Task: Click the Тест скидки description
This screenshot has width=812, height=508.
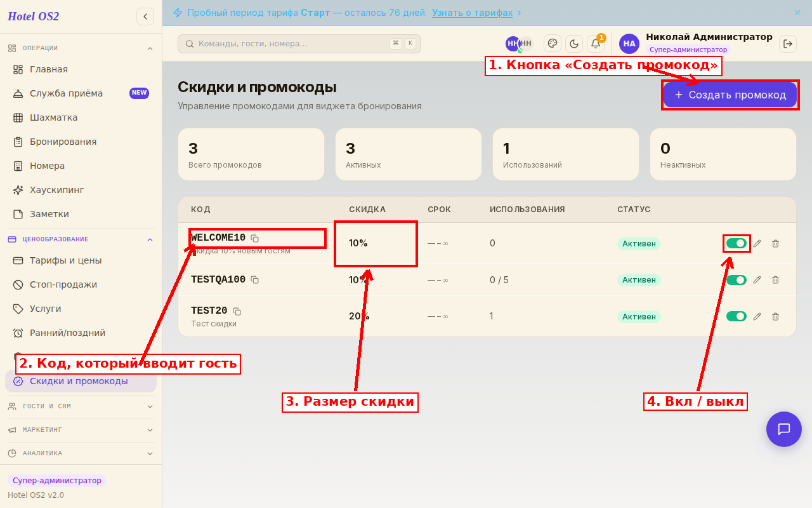Action: coord(214,324)
